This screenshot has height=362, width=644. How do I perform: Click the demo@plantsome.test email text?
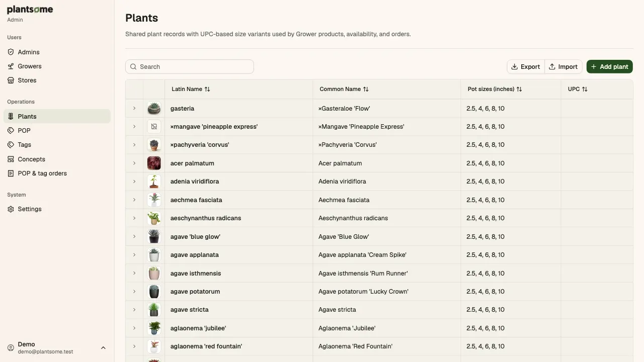(46, 352)
